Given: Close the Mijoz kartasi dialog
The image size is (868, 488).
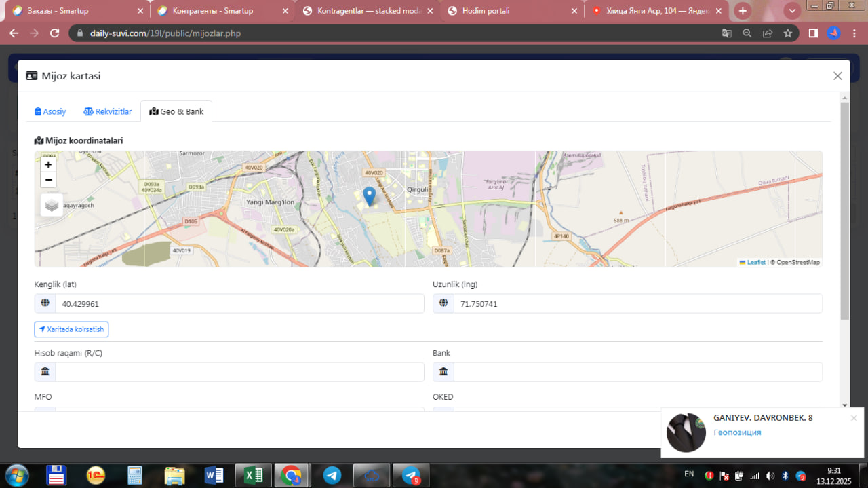Looking at the screenshot, I should [x=837, y=76].
